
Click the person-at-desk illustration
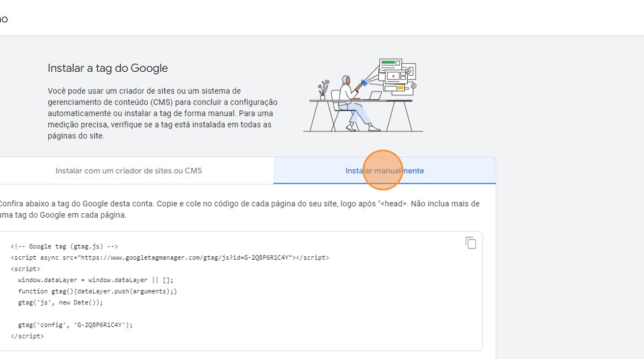tap(352, 103)
